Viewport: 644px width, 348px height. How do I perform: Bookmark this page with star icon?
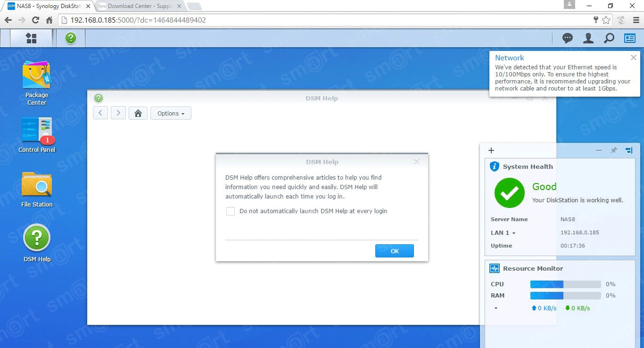(606, 20)
